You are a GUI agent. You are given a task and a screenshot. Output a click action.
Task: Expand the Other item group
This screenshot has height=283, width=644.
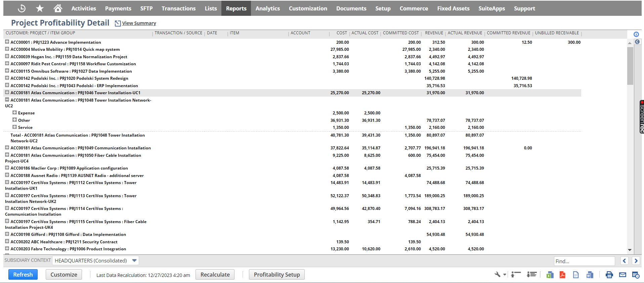tap(14, 120)
